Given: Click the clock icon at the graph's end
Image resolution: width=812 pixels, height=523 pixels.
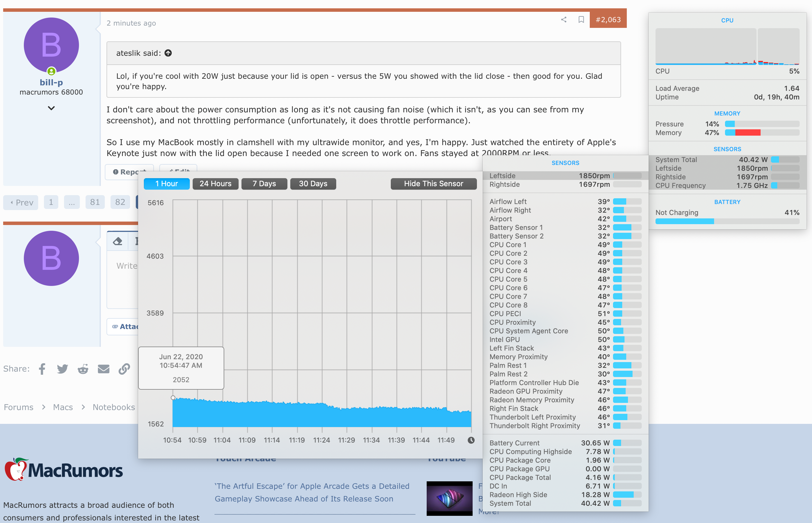Looking at the screenshot, I should (x=471, y=440).
